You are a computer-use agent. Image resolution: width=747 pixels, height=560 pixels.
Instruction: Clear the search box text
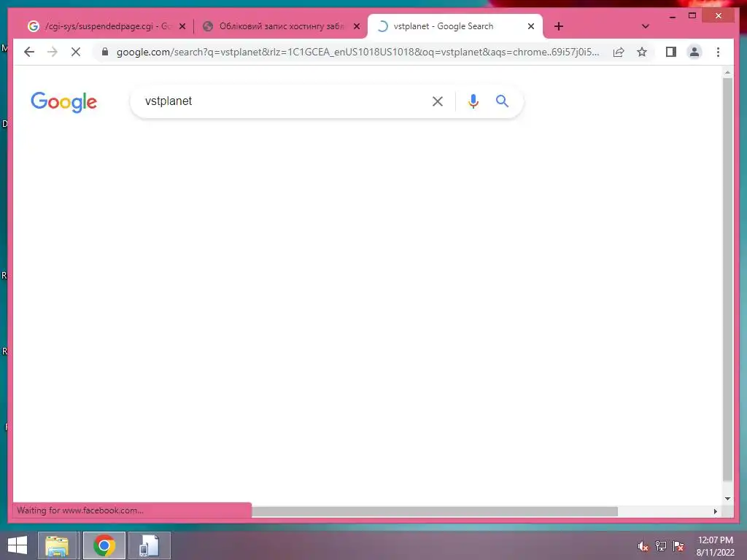[438, 101]
